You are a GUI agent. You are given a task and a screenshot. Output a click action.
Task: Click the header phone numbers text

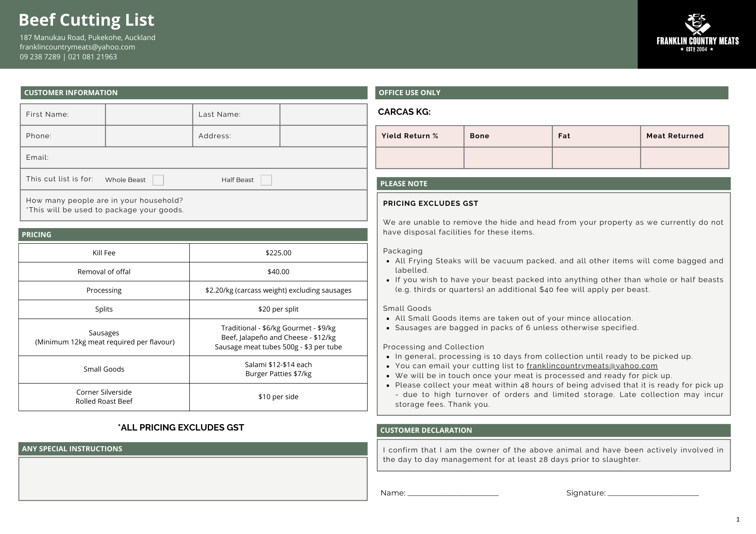[x=68, y=57]
